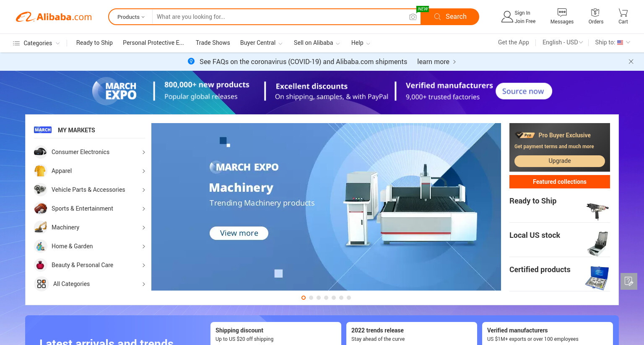Open the English - USD language dropdown

click(x=563, y=42)
